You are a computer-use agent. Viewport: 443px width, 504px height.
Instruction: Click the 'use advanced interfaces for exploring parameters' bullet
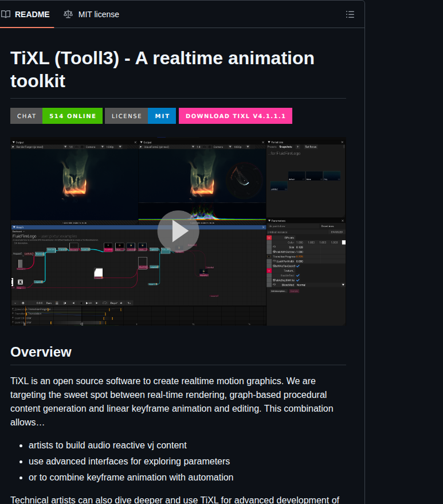point(129,461)
